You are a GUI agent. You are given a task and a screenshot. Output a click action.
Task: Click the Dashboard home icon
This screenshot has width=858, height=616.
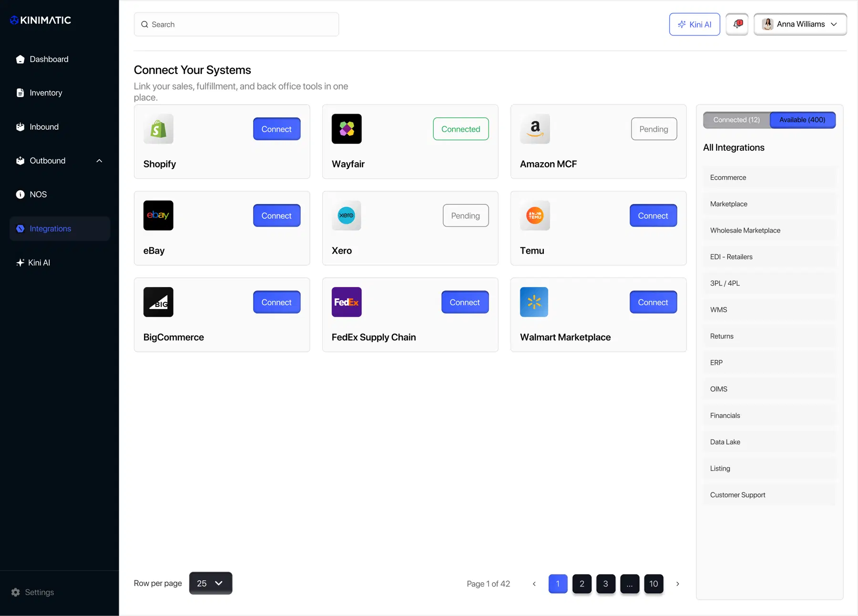pyautogui.click(x=20, y=59)
